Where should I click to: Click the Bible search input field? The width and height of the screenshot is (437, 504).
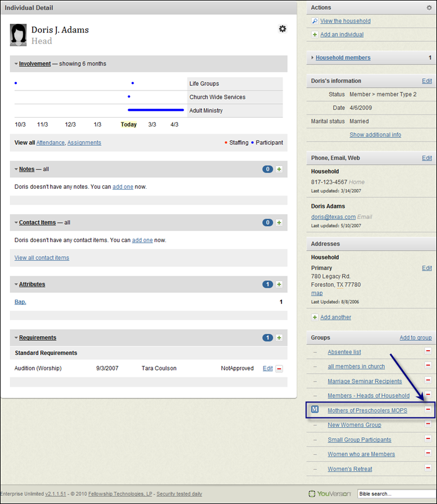click(x=397, y=494)
